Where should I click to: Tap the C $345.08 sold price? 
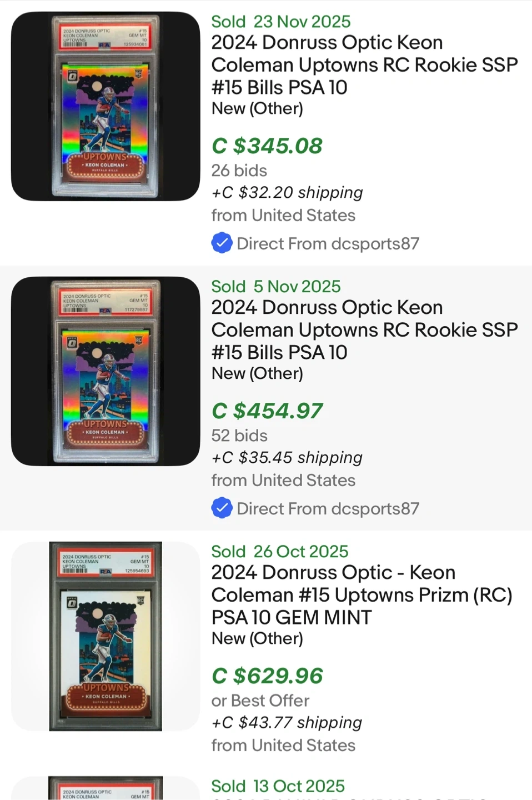(267, 146)
